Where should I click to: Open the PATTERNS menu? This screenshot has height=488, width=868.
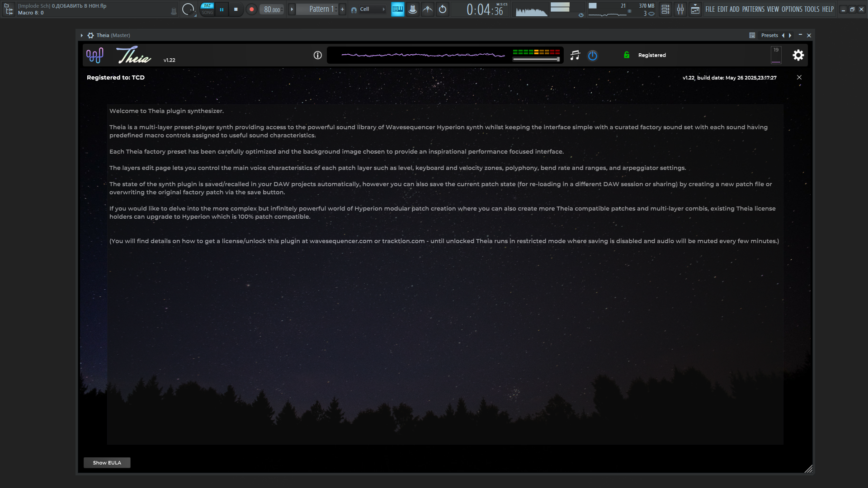753,9
